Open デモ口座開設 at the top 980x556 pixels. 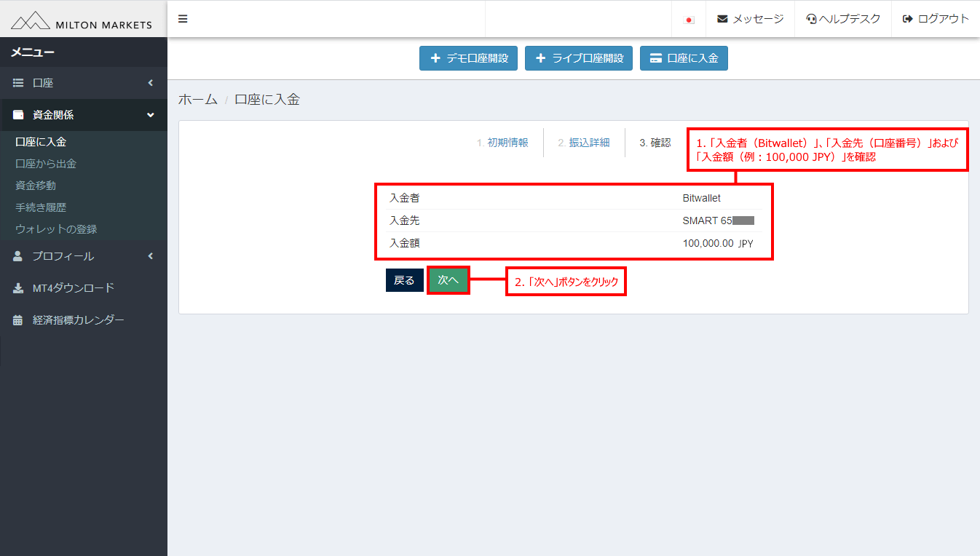(x=468, y=58)
